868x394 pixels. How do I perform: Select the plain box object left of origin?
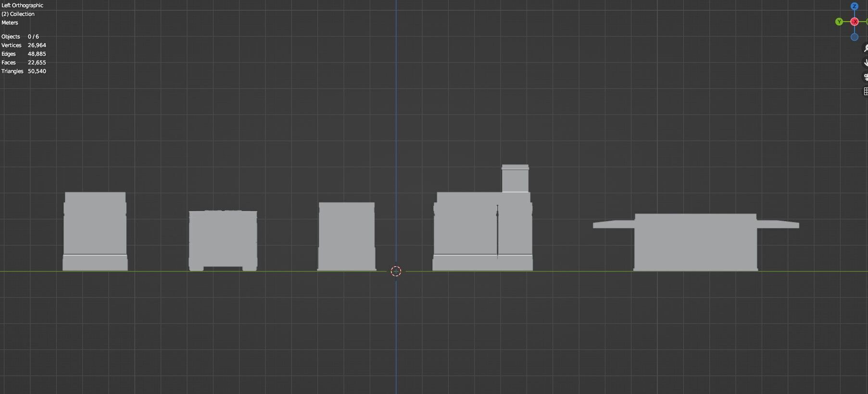(347, 236)
